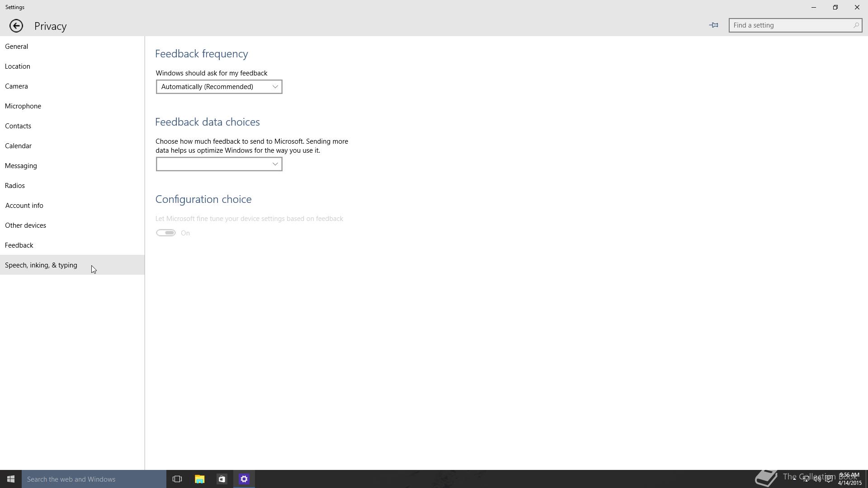Pin the Privacy settings page
The image size is (868, 488).
[713, 25]
